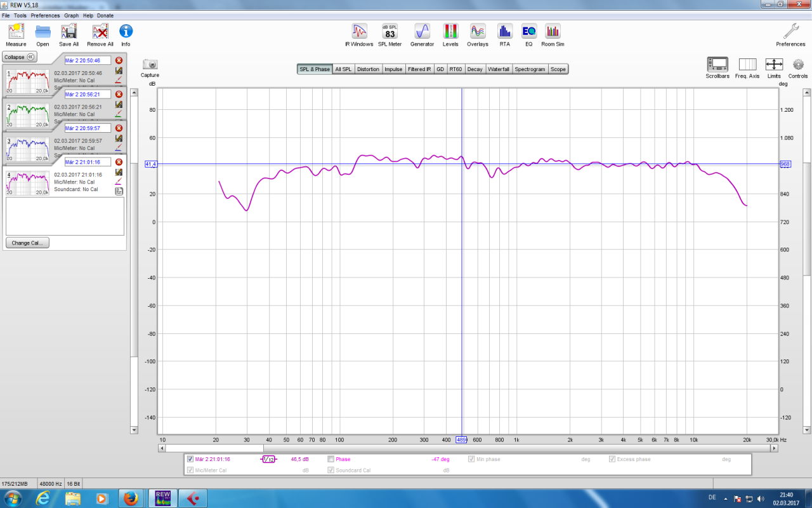The image size is (812, 508).
Task: Open the Info panel
Action: coord(126,35)
